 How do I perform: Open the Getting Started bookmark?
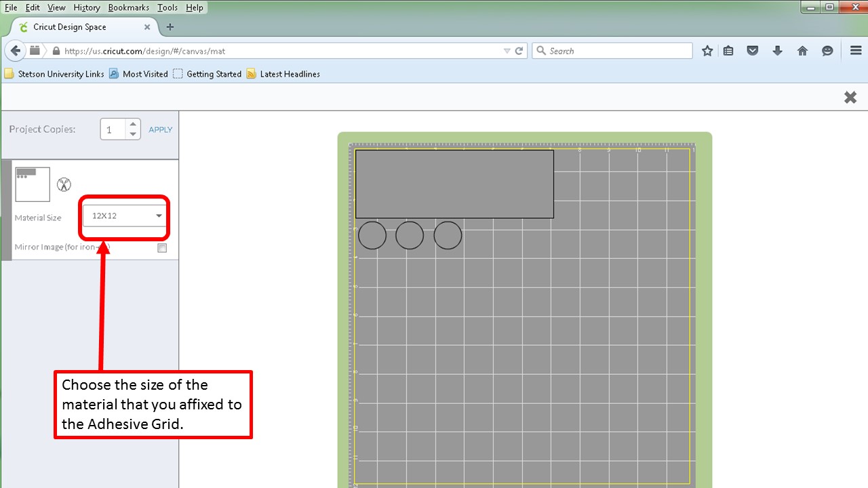click(207, 74)
